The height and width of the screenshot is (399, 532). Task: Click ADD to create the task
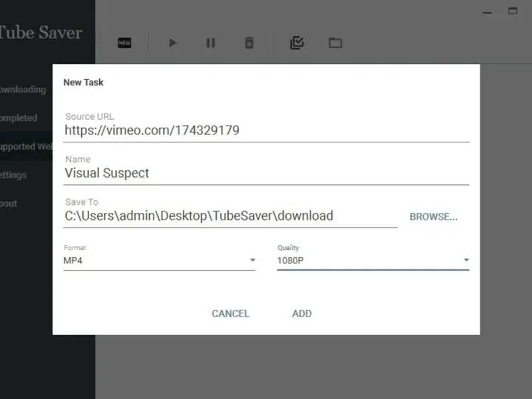[x=302, y=314]
